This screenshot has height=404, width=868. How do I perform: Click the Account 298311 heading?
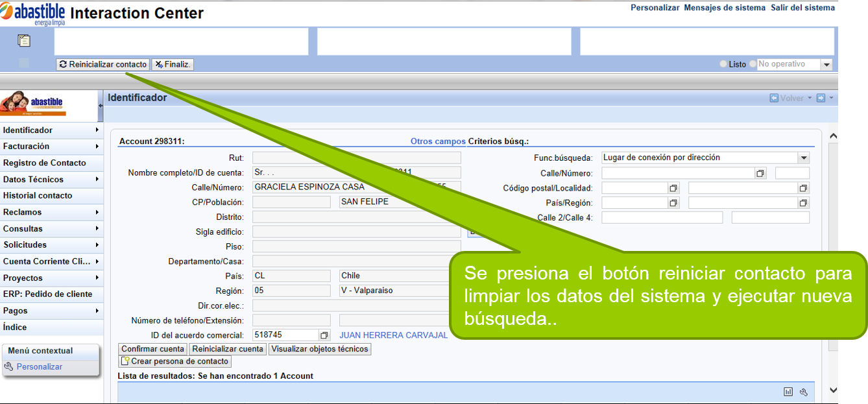152,141
